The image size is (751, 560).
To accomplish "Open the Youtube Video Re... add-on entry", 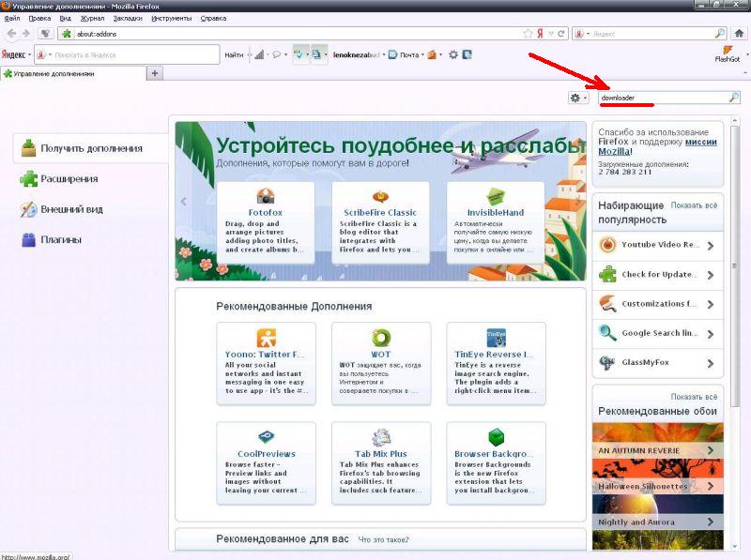I will pos(657,245).
